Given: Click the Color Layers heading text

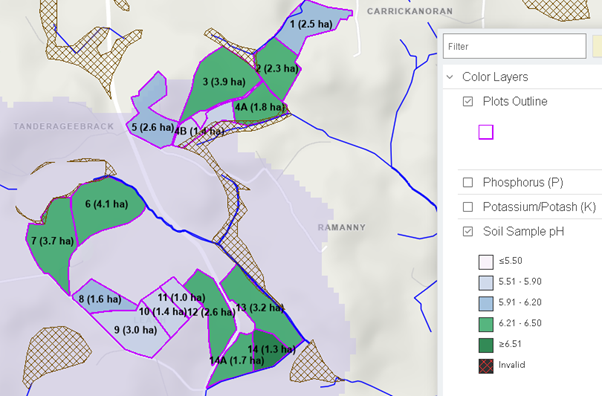Looking at the screenshot, I should (x=495, y=77).
